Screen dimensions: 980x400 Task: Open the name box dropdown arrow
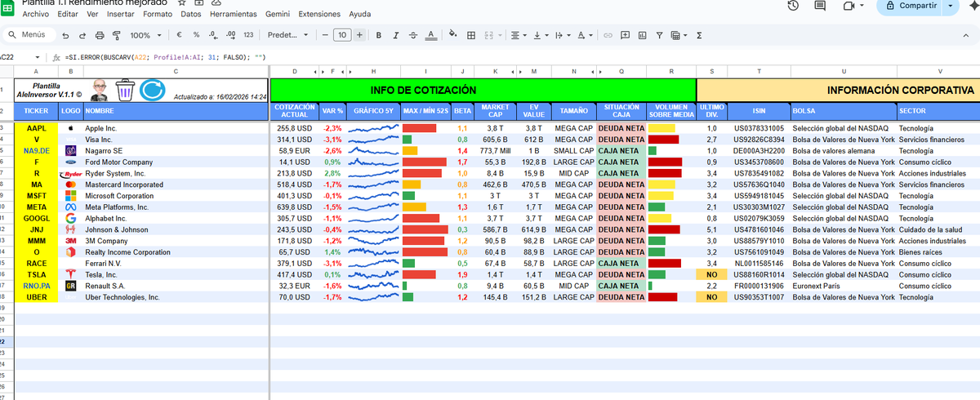point(38,57)
